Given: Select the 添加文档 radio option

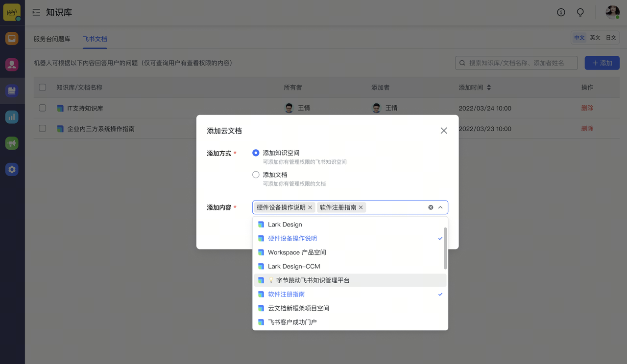Looking at the screenshot, I should [x=256, y=175].
